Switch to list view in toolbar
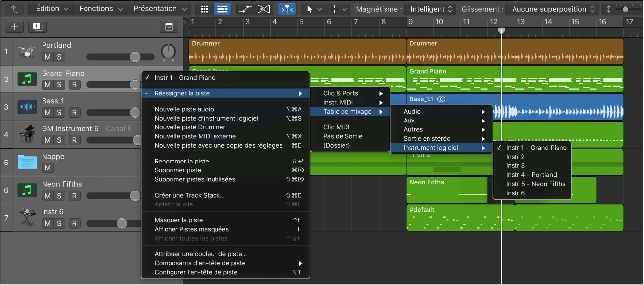 coord(223,9)
